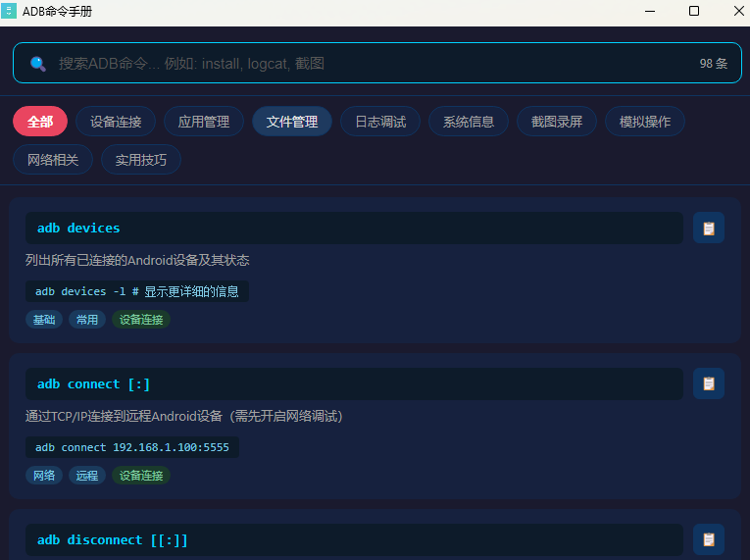
Task: Click the 常用 tag on adb devices
Action: pos(87,320)
